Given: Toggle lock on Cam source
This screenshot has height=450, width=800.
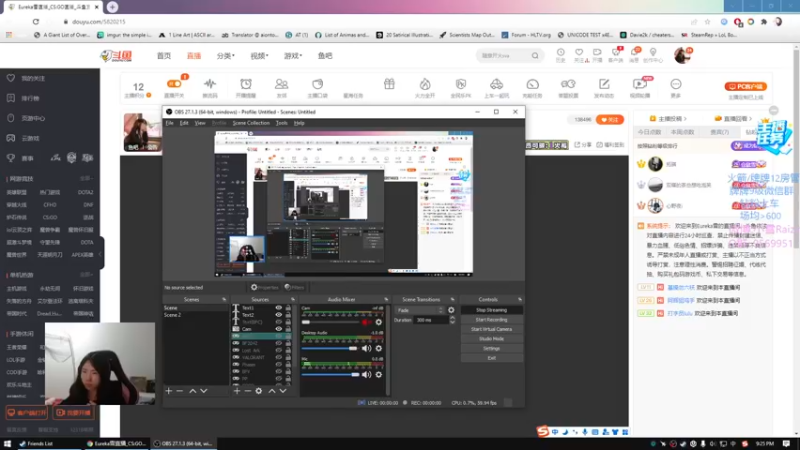Looking at the screenshot, I should point(288,329).
